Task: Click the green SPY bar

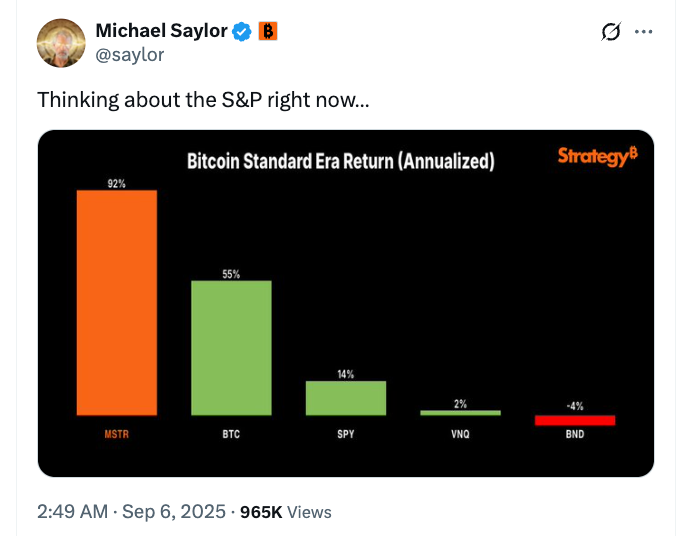Action: tap(346, 397)
